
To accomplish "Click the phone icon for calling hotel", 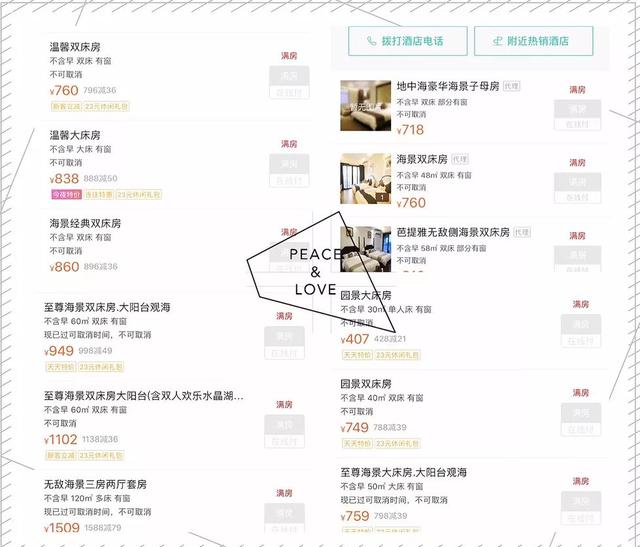I will pos(371,41).
